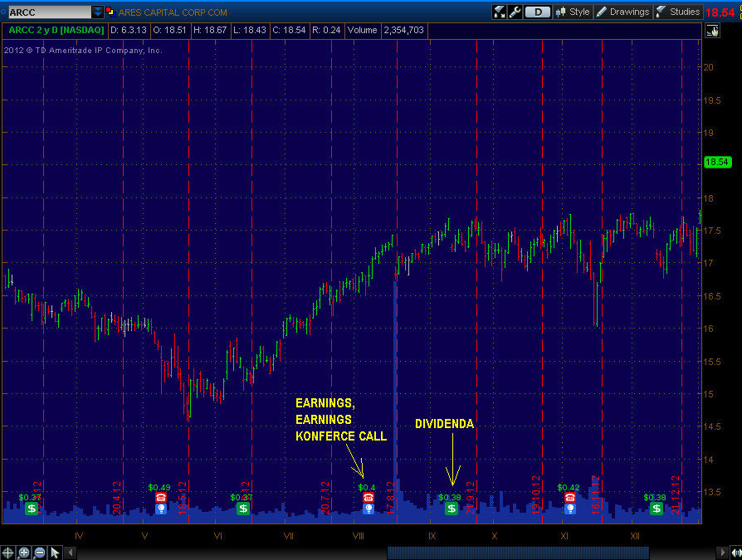
Task: Click the horizontal time scrollbar thumb
Action: click(x=518, y=553)
